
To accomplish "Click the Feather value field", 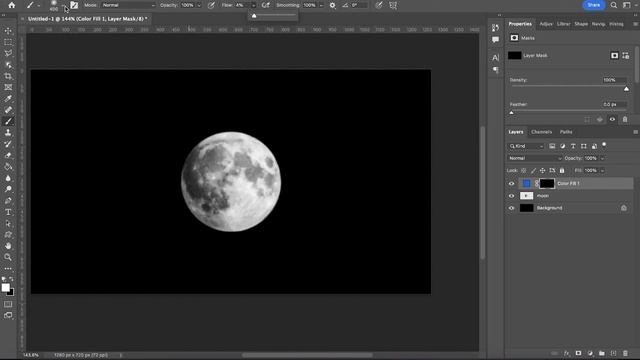I will point(614,104).
